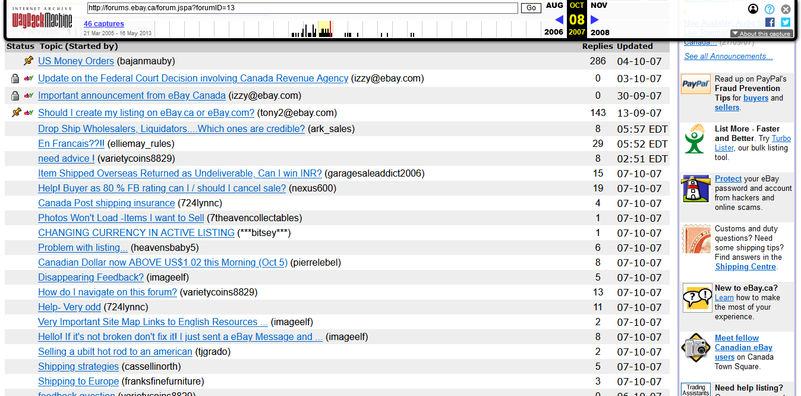Open Shipping to Europe topic

(x=78, y=381)
